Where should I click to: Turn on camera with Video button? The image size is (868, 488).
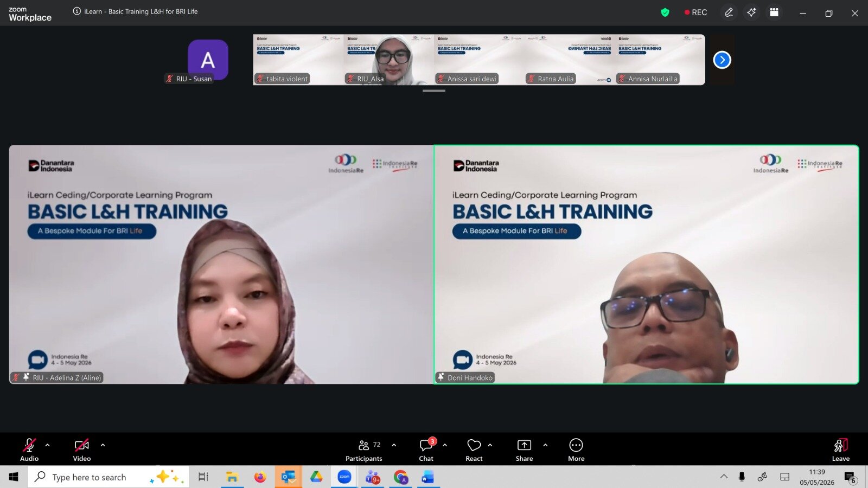coord(82,450)
